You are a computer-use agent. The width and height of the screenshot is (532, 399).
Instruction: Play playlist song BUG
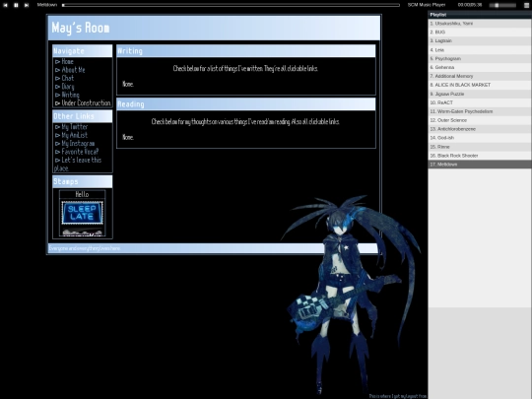click(480, 32)
